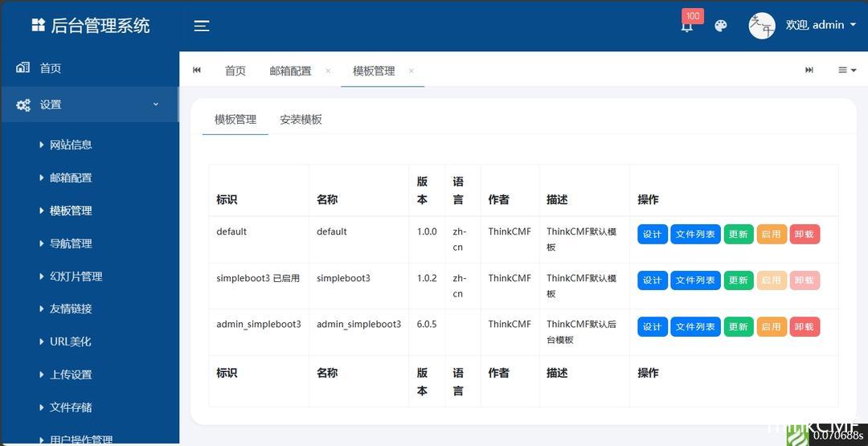
Task: Open 邮箱配置 in the sidebar
Action: (70, 178)
